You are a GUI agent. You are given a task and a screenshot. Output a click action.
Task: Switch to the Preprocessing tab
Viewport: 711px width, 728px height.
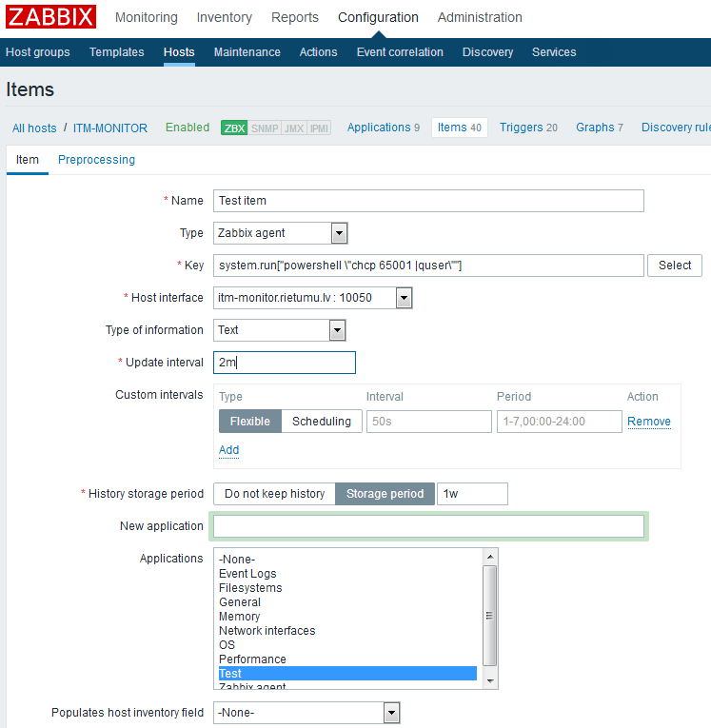click(x=96, y=160)
